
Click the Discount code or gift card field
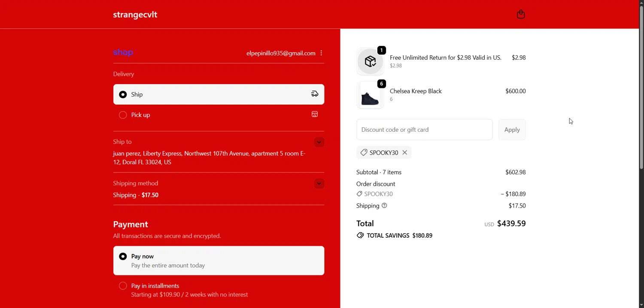pos(424,130)
